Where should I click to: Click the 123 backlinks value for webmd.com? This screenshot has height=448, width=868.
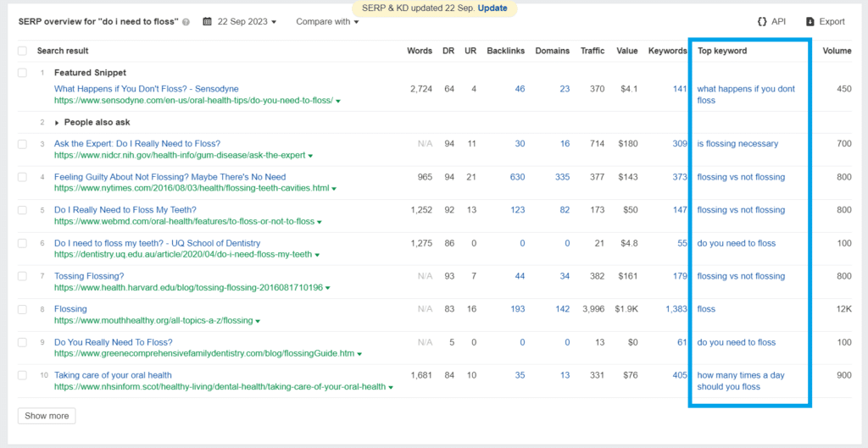(518, 210)
